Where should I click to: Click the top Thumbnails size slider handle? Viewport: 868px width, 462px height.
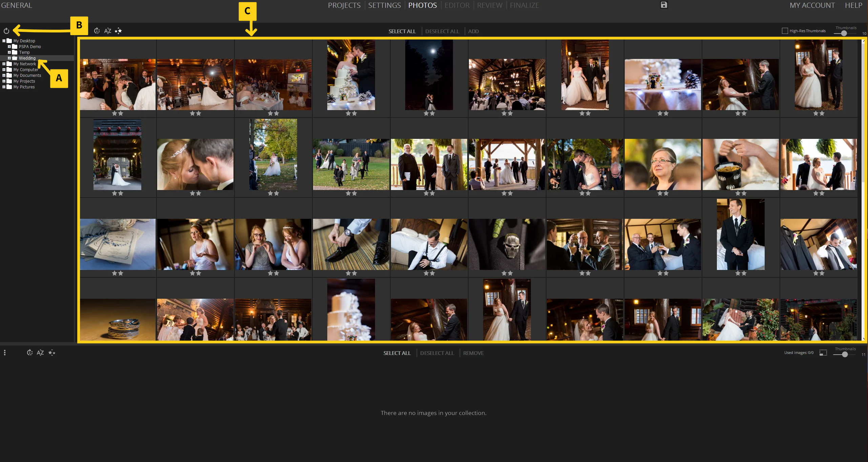point(844,33)
